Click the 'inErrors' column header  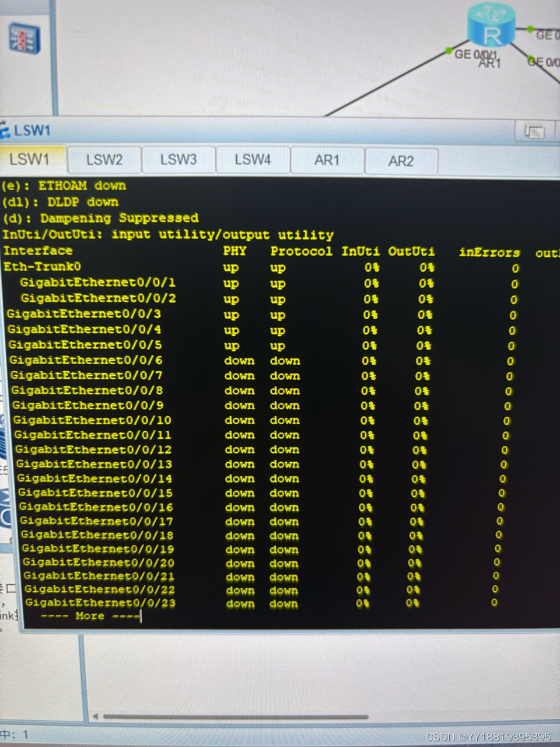(x=489, y=253)
